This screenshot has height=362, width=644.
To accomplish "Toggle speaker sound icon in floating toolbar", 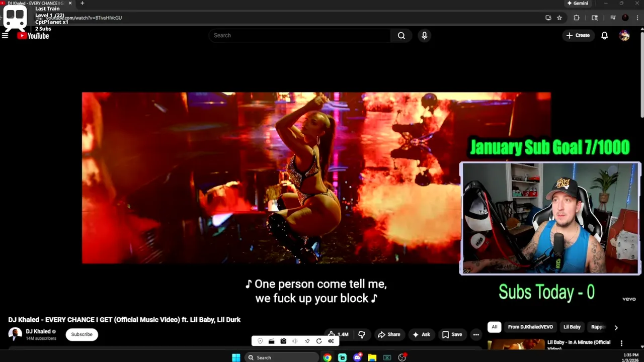I will coord(295,341).
